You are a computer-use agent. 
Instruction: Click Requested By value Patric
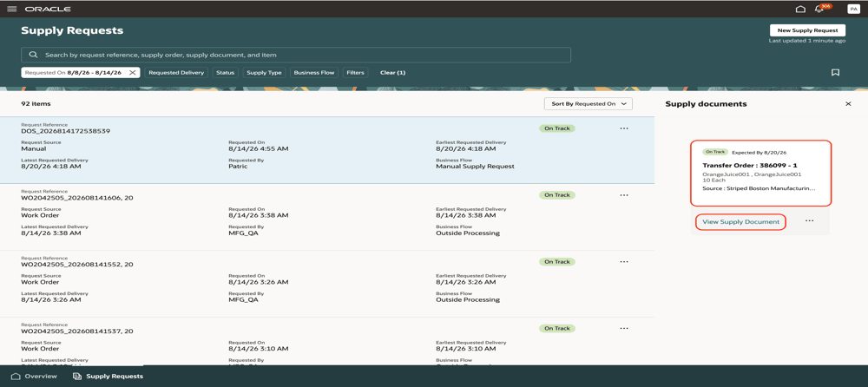[x=239, y=166]
